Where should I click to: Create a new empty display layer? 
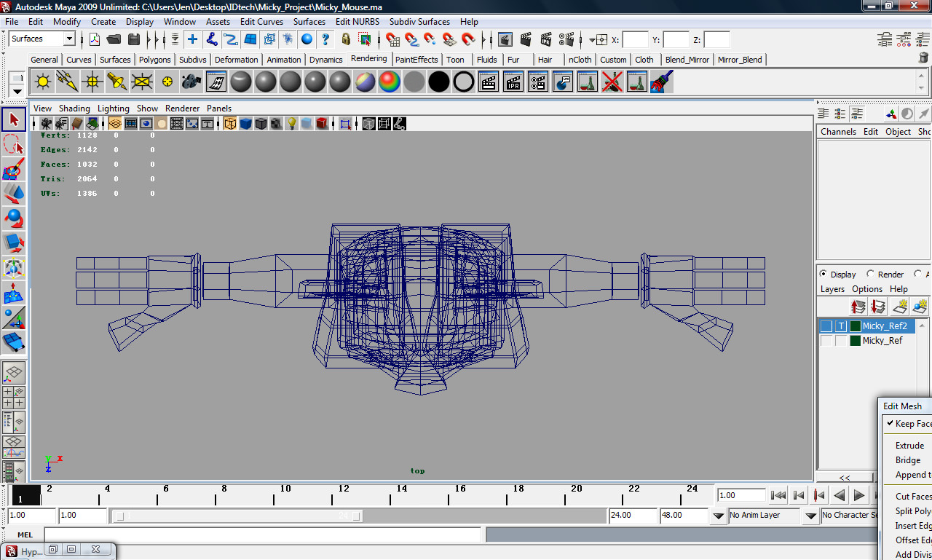[901, 306]
